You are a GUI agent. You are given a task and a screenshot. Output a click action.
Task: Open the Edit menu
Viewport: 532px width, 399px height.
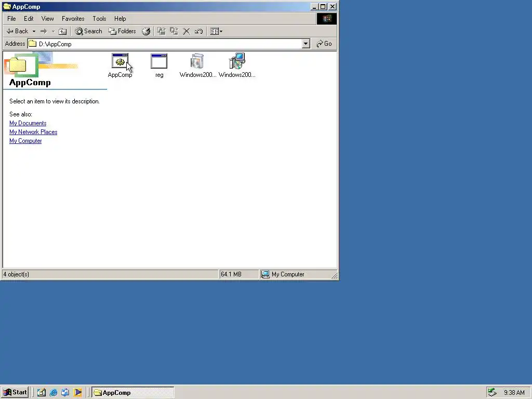[x=29, y=19]
